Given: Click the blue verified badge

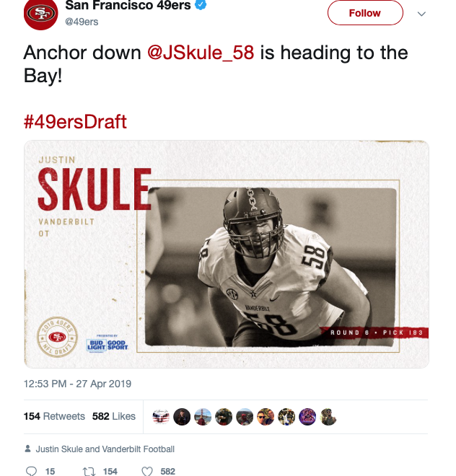Looking at the screenshot, I should pos(201,4).
